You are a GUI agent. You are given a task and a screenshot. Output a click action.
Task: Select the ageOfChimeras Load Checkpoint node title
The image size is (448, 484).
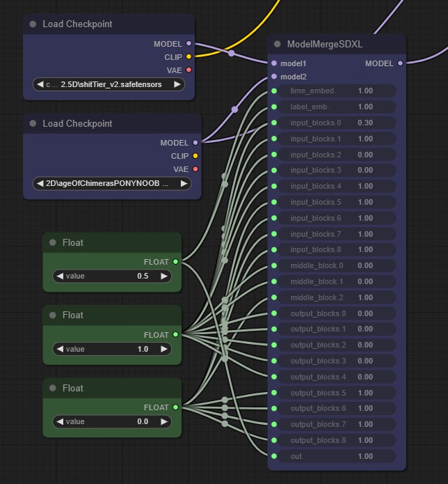click(77, 123)
